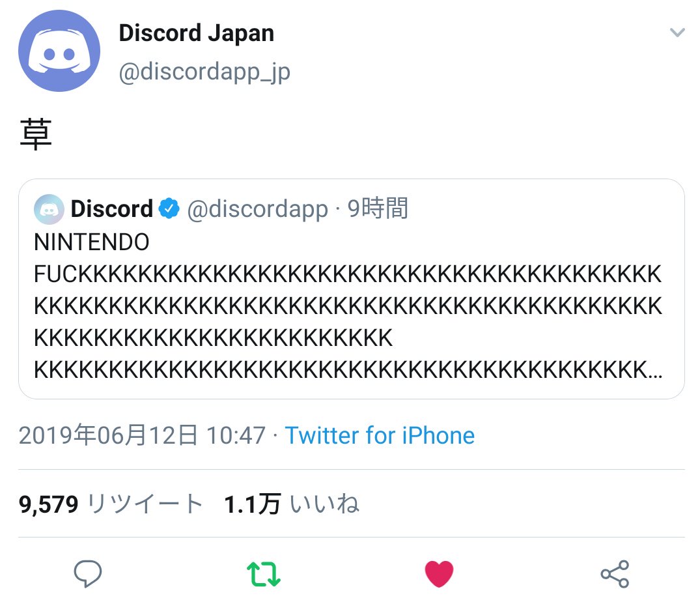The image size is (700, 602).
Task: Open the reply speech bubble icon
Action: 87,573
